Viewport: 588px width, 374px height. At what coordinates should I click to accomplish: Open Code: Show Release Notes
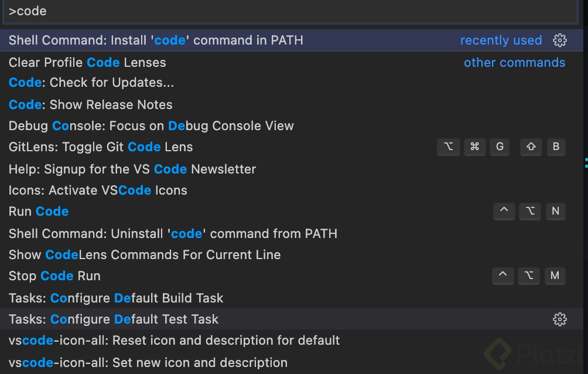coord(292,104)
